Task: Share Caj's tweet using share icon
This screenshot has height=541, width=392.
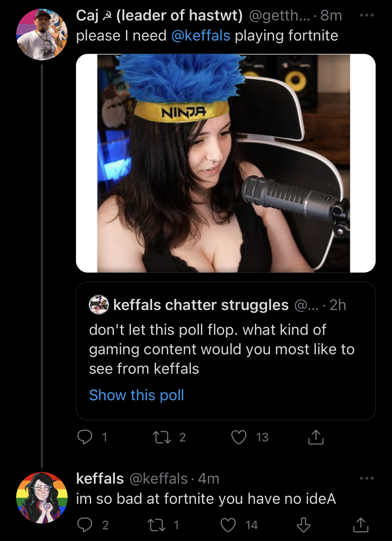Action: coord(316,437)
